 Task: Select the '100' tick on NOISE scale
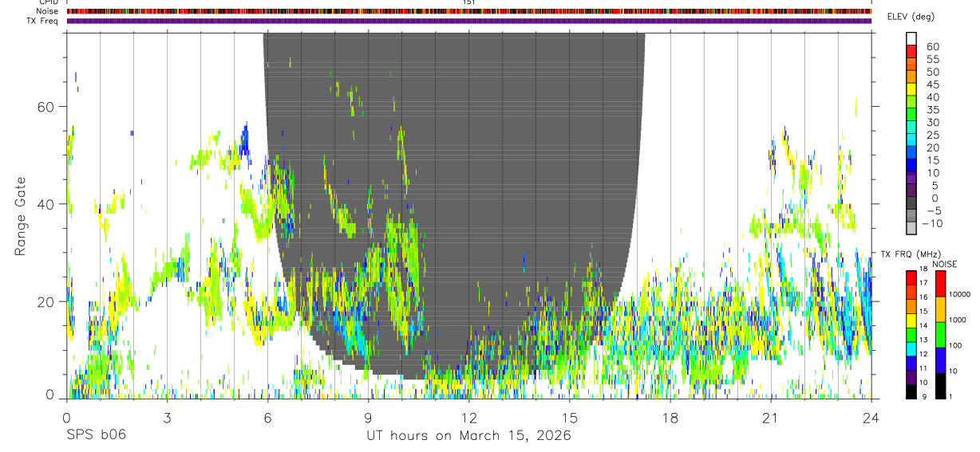tap(955, 345)
